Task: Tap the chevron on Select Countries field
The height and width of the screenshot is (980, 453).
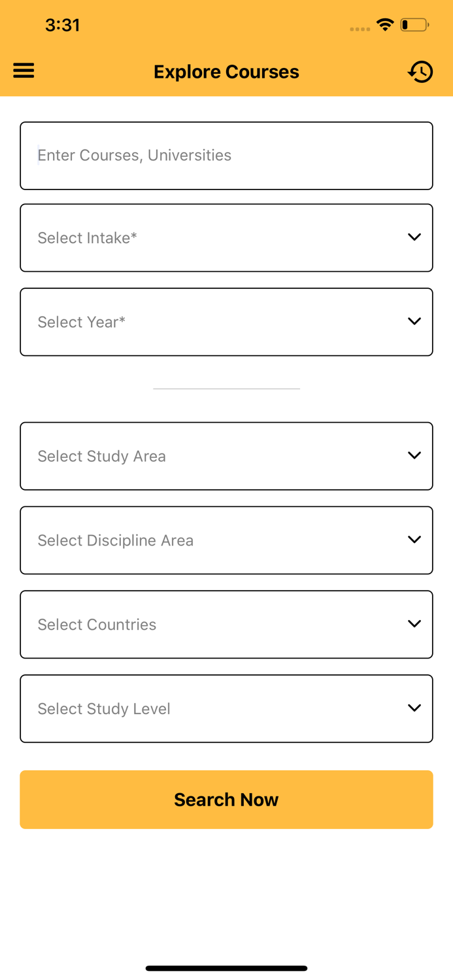Action: point(414,624)
